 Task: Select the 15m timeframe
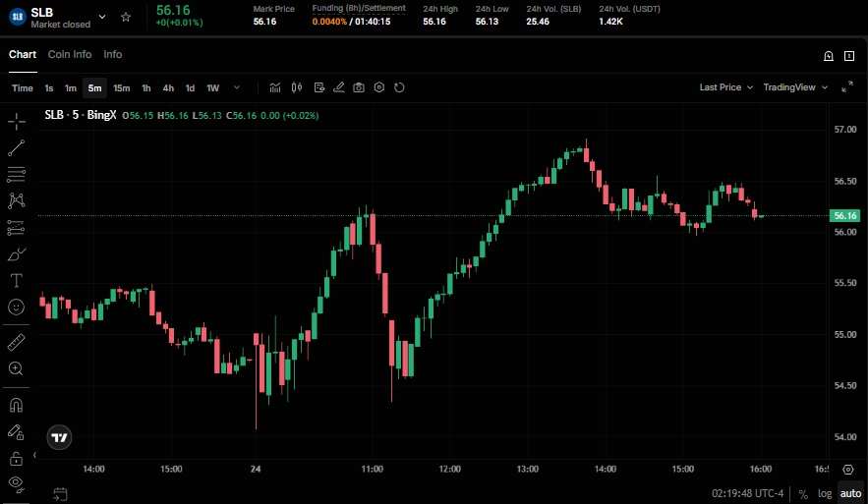pos(121,87)
